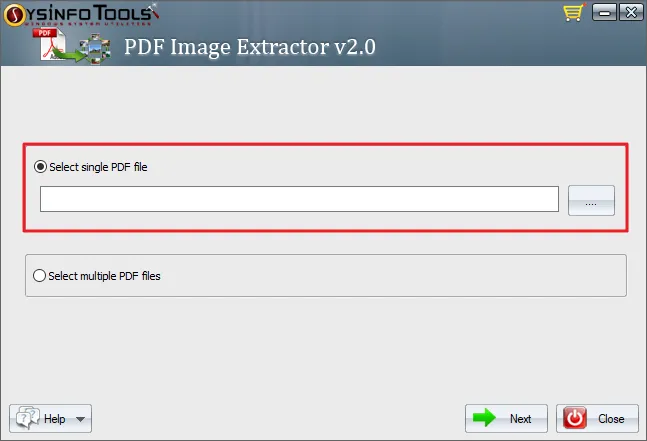Click the Select multiple PDF files label

pos(104,276)
